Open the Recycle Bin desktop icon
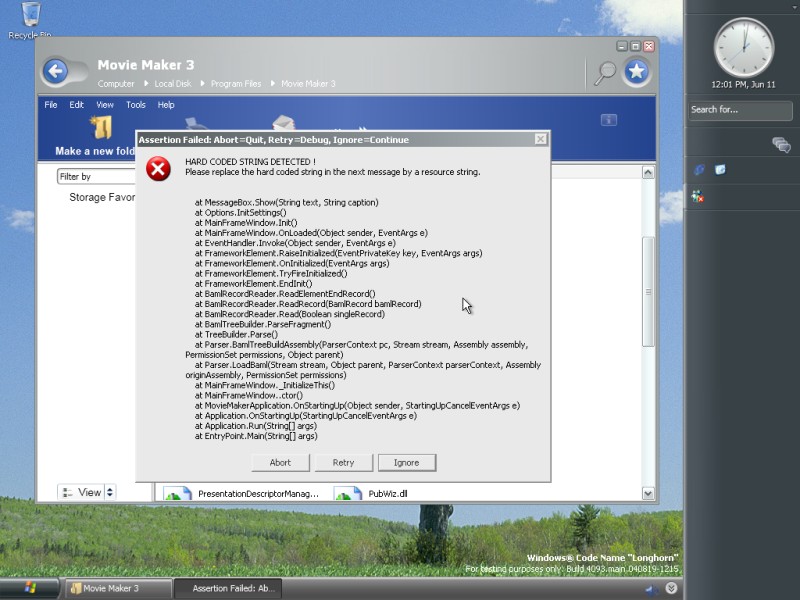The width and height of the screenshot is (800, 600). [30, 20]
